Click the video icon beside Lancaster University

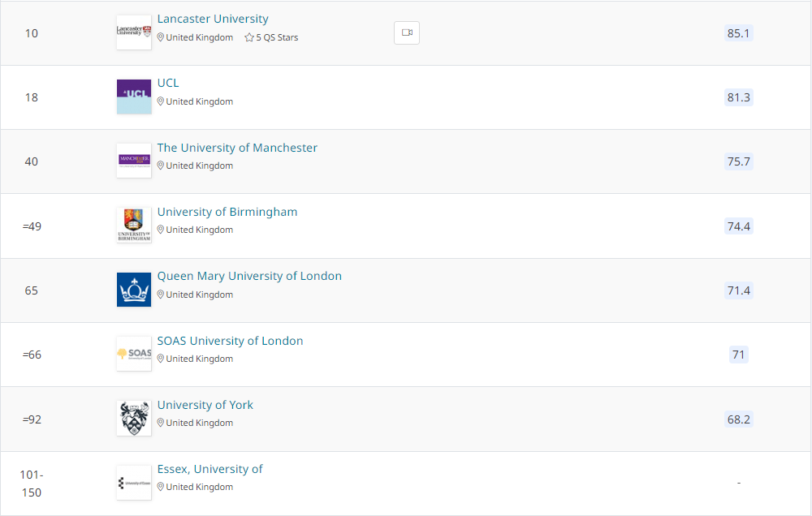[407, 33]
